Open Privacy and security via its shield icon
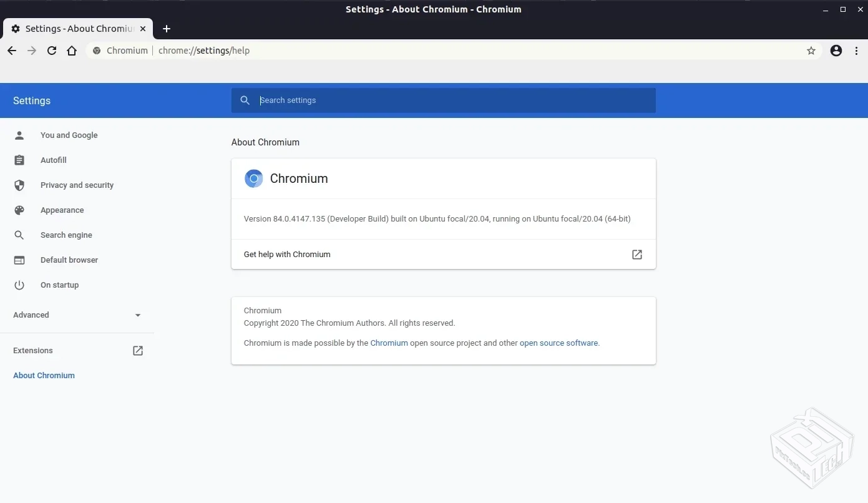The width and height of the screenshot is (868, 503). click(19, 185)
